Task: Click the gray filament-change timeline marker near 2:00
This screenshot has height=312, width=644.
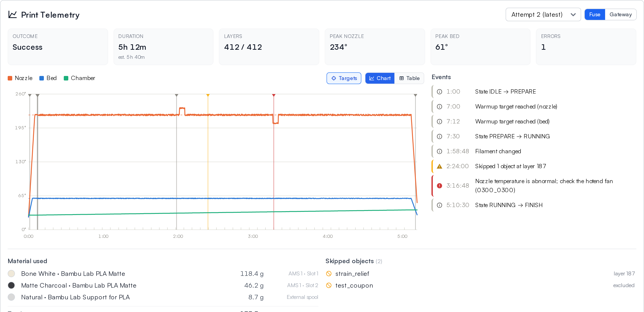Action: (177, 95)
